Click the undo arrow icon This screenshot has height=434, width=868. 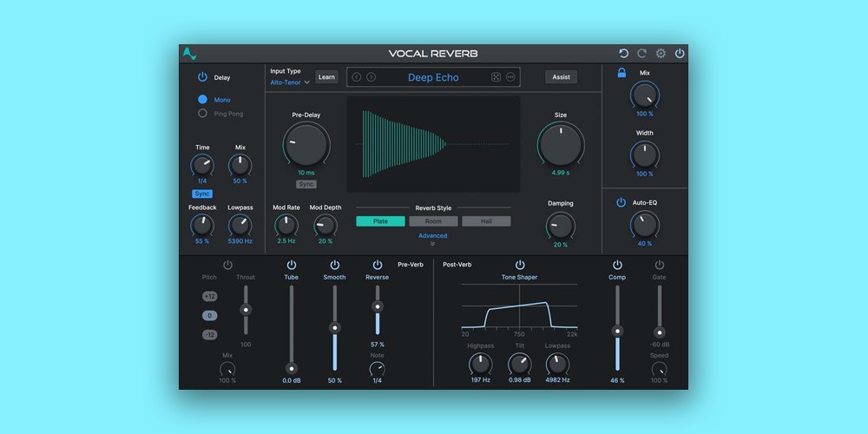point(623,54)
